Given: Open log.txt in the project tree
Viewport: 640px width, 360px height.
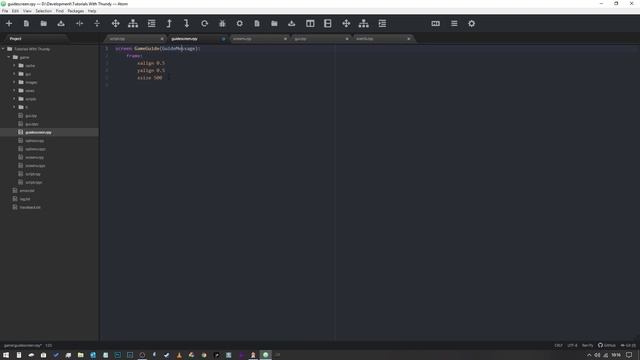Looking at the screenshot, I should pos(25,199).
